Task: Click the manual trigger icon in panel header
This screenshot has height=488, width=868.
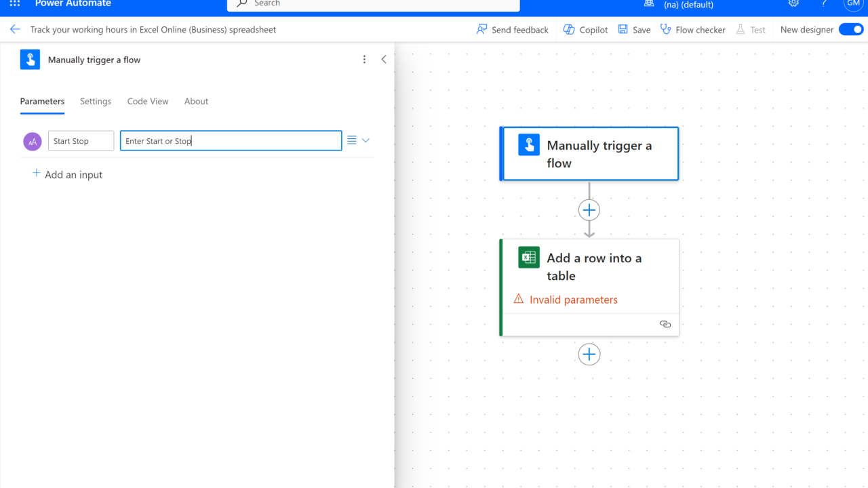Action: tap(30, 60)
